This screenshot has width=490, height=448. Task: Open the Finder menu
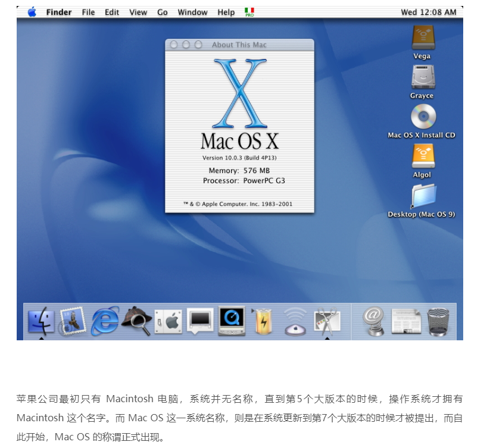pos(59,12)
